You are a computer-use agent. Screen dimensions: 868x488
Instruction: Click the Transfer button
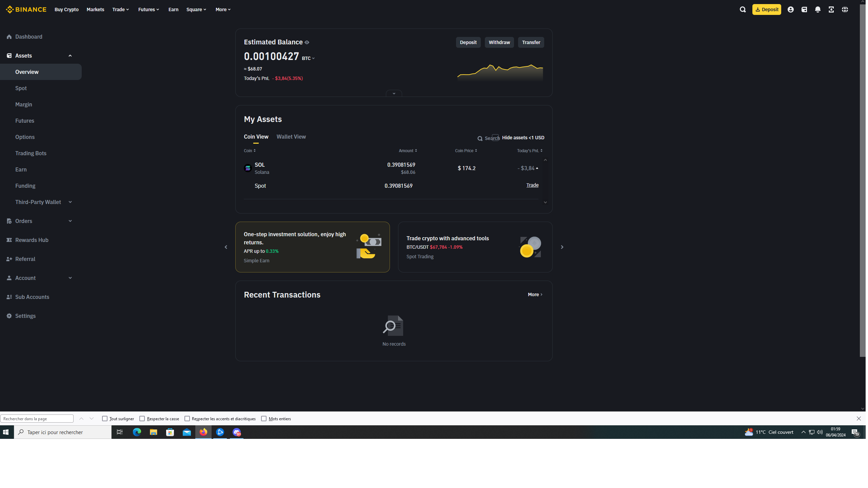point(531,42)
